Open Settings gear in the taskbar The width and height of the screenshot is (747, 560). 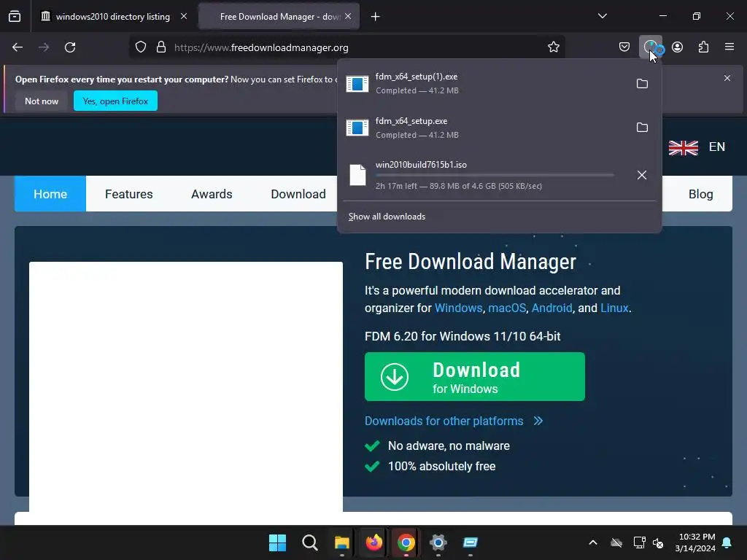click(x=438, y=542)
